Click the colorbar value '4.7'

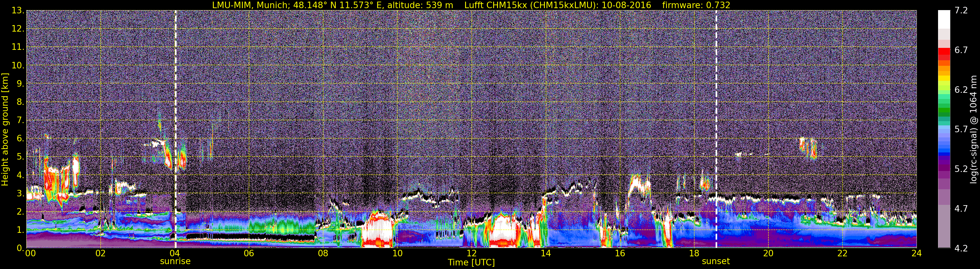961,208
